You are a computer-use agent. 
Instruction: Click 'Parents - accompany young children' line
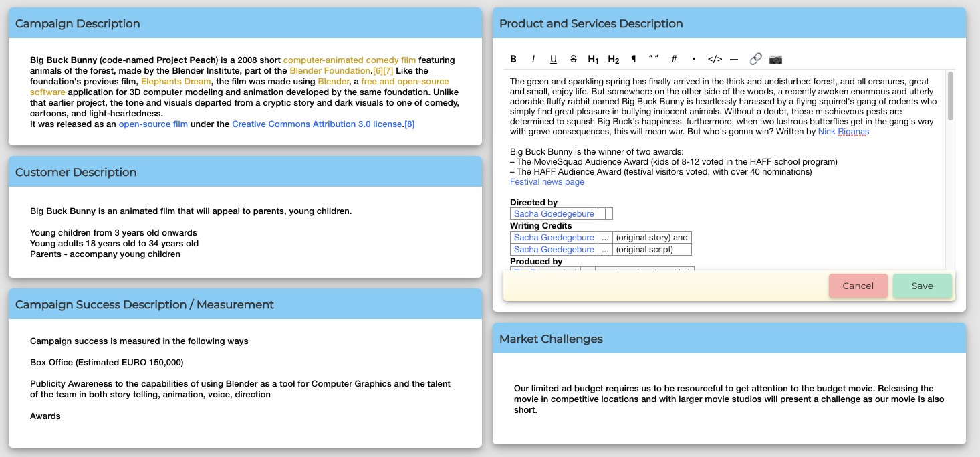105,254
